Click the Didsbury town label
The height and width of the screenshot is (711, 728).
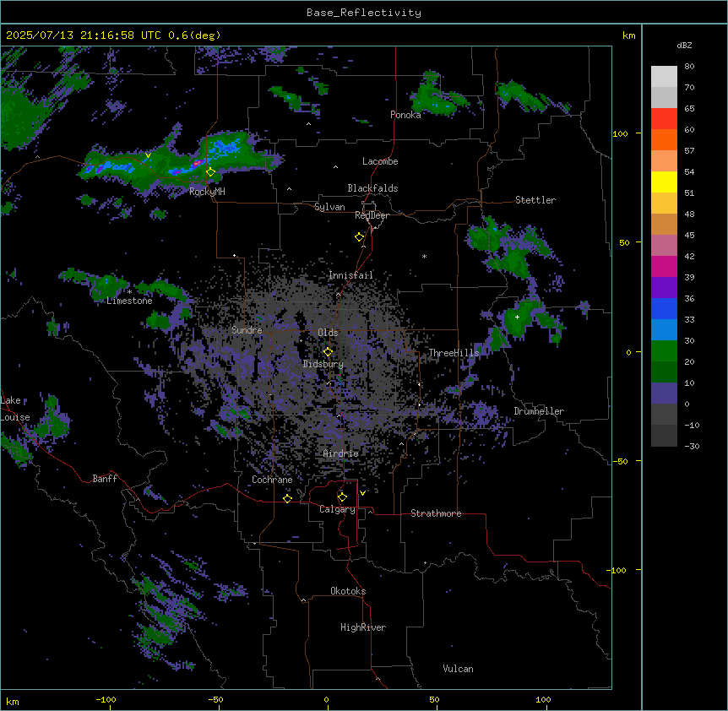(x=323, y=364)
